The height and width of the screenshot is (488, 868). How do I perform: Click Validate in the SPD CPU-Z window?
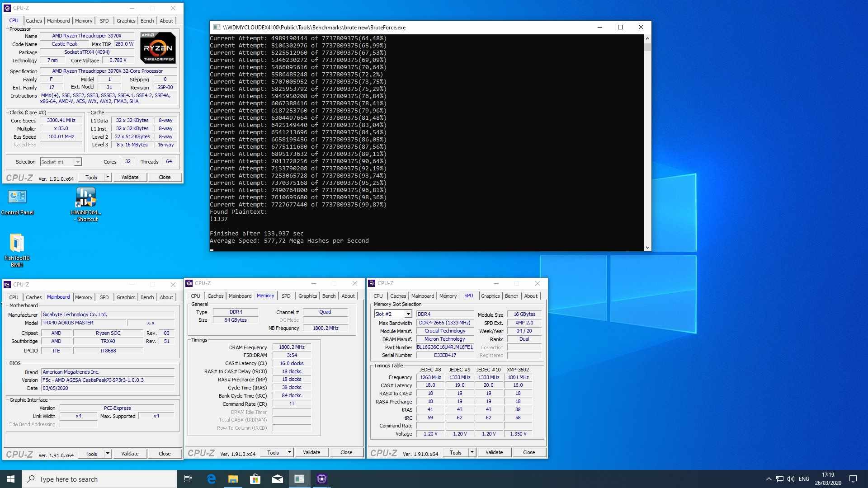click(494, 452)
